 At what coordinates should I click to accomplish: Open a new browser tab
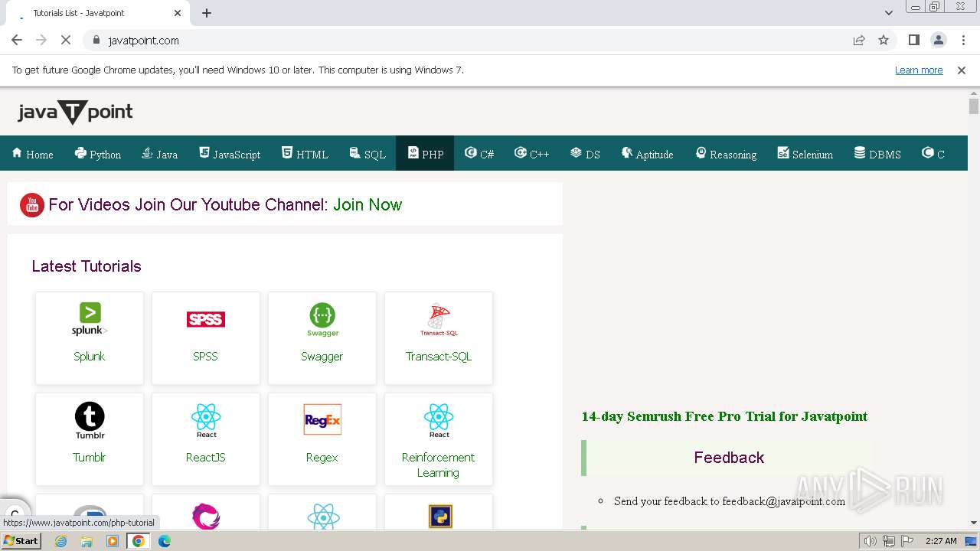pos(207,13)
